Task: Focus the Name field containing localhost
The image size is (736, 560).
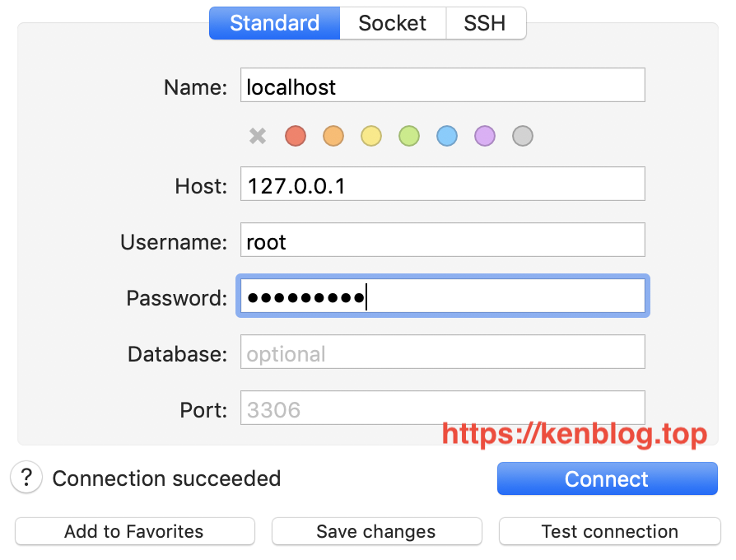Action: coord(443,85)
